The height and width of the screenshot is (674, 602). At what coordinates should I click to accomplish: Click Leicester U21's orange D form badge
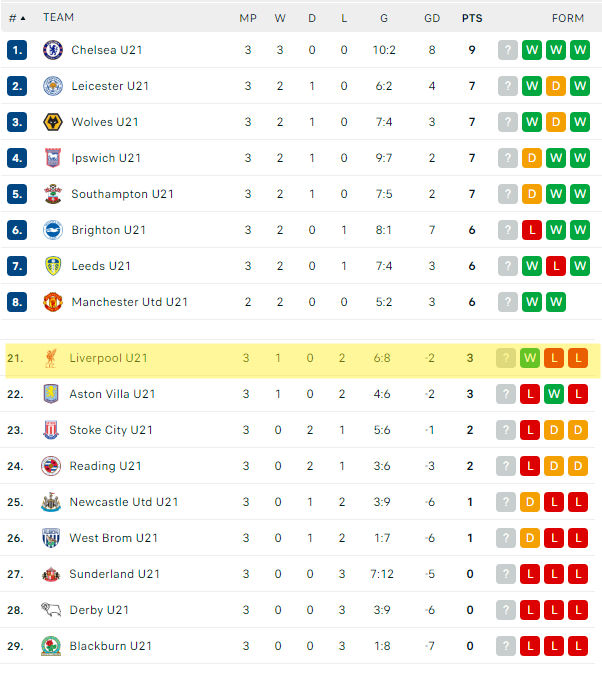pos(556,86)
